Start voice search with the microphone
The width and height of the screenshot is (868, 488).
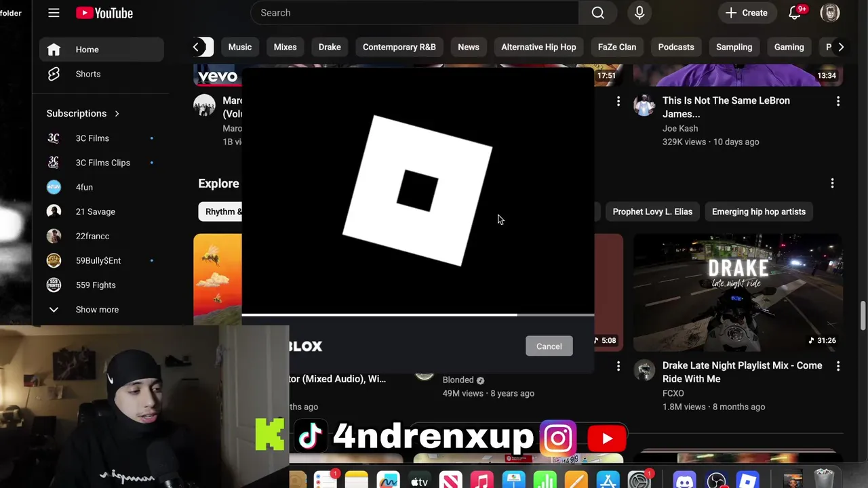click(x=639, y=13)
